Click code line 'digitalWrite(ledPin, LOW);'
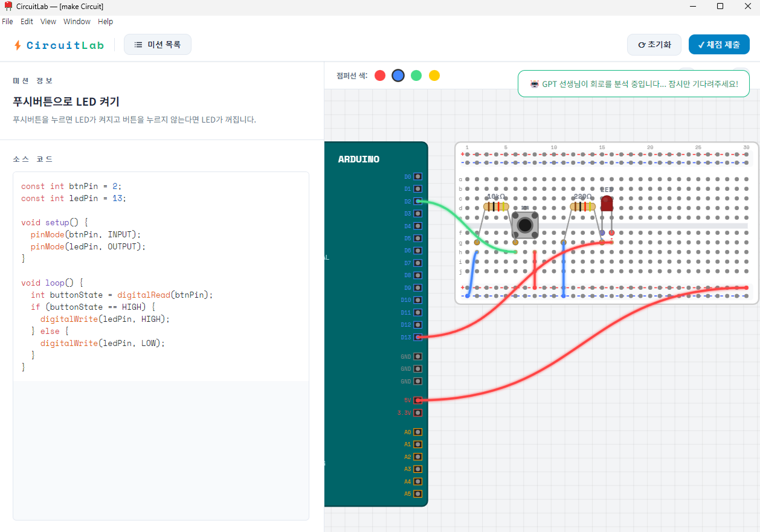This screenshot has width=760, height=532. click(103, 343)
